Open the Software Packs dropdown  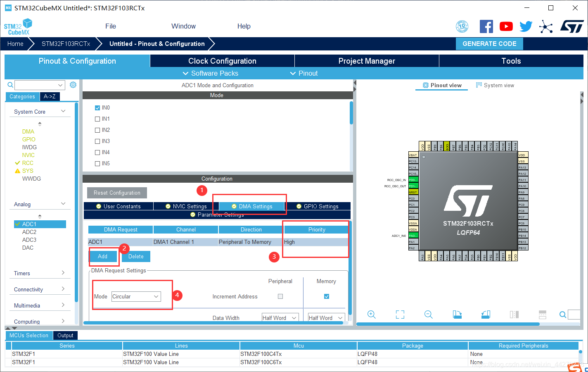point(211,73)
